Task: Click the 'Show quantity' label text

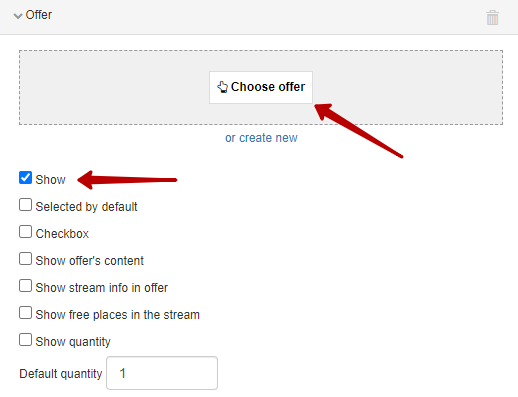Action: (x=73, y=342)
